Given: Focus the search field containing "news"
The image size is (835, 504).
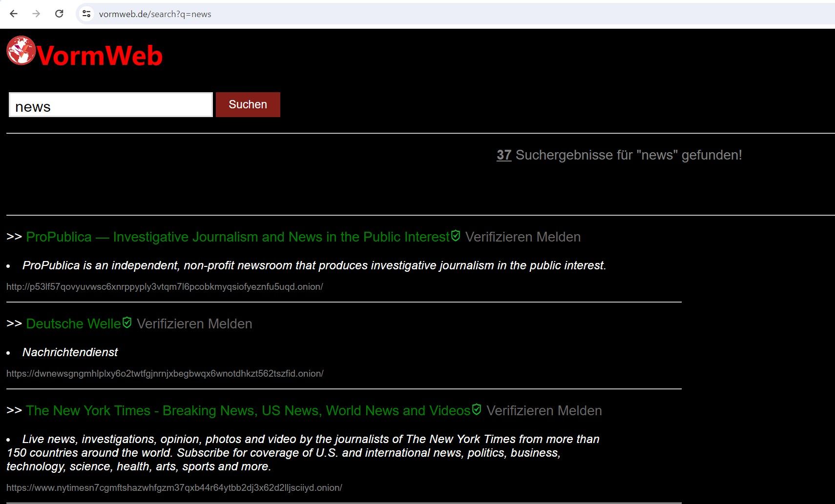Looking at the screenshot, I should point(111,105).
